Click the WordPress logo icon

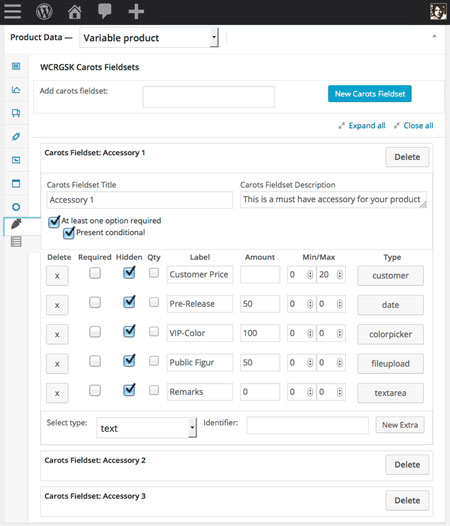44,11
